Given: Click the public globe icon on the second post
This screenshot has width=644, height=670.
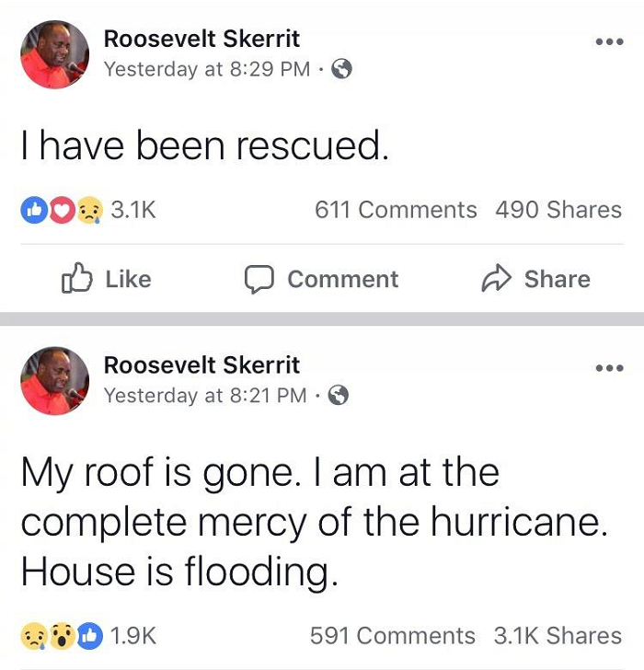Looking at the screenshot, I should click(339, 395).
